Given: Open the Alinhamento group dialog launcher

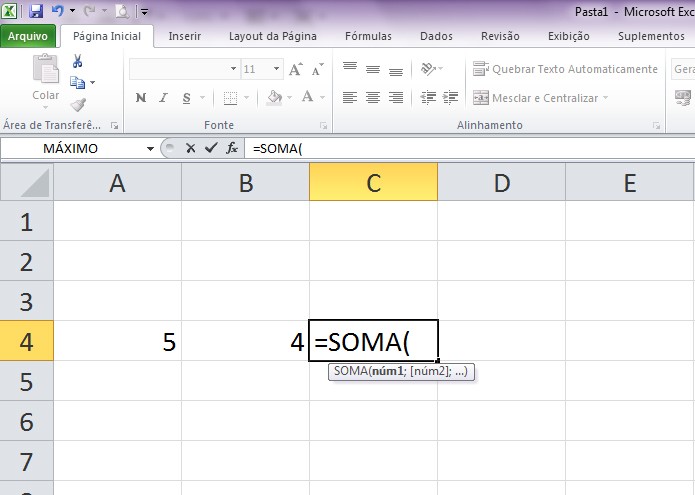Looking at the screenshot, I should pyautogui.click(x=656, y=126).
